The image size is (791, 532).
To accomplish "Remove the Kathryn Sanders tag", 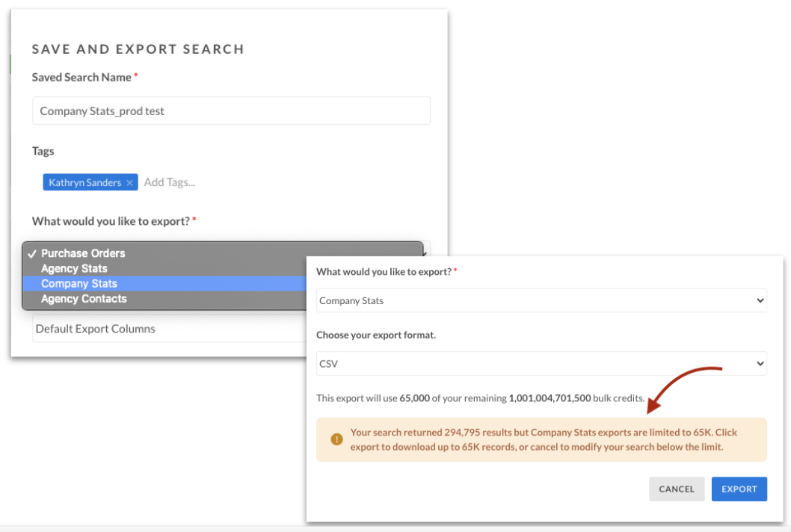I will (129, 182).
